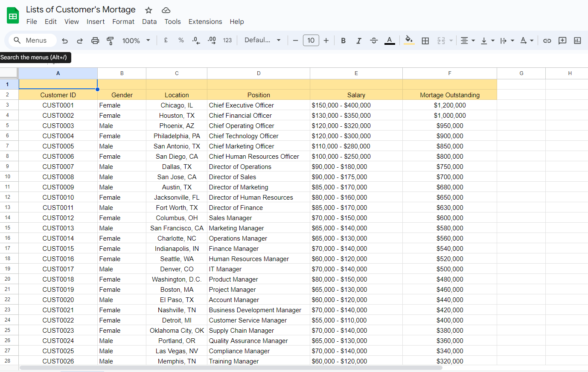Screen dimensions: 588x372
Task: Open the Help menu
Action: tap(237, 22)
